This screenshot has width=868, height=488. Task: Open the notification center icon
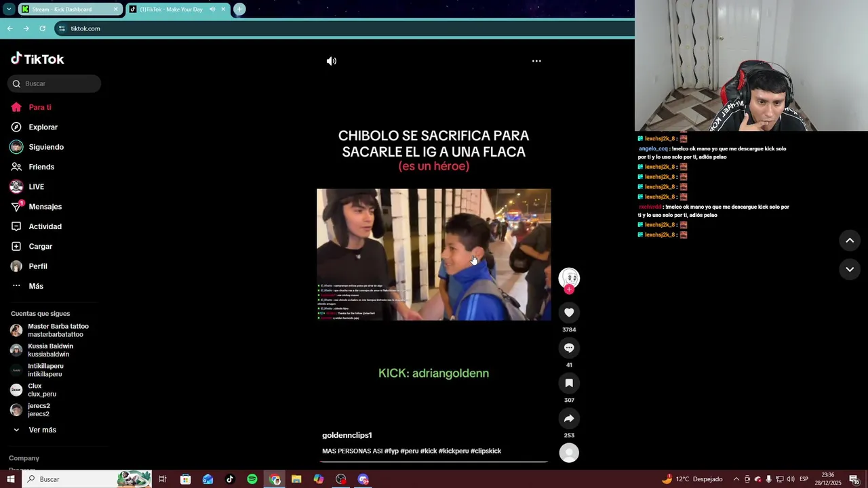click(x=854, y=479)
